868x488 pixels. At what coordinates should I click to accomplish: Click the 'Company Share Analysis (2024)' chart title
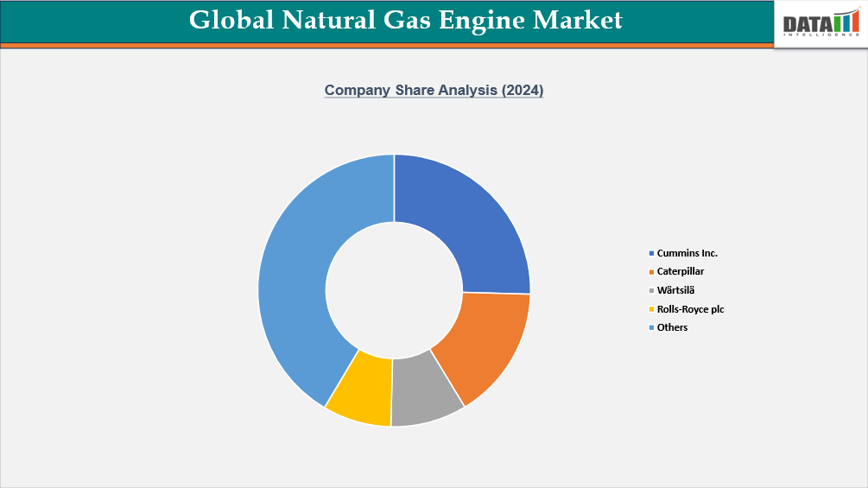point(434,90)
